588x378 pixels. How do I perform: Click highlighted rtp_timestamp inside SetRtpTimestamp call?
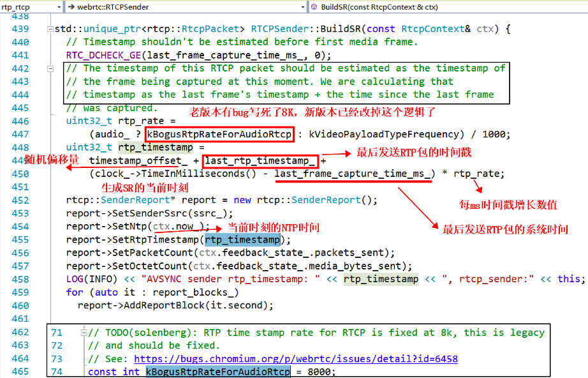242,240
